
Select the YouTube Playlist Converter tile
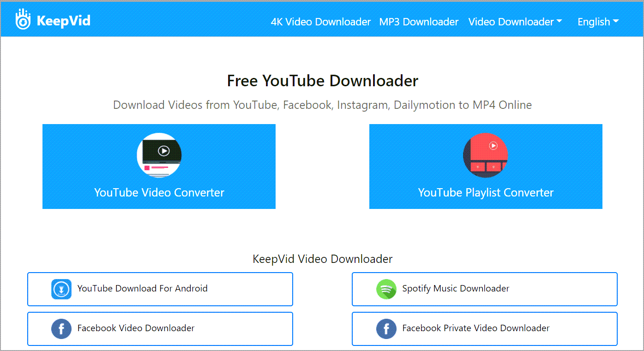pos(486,166)
